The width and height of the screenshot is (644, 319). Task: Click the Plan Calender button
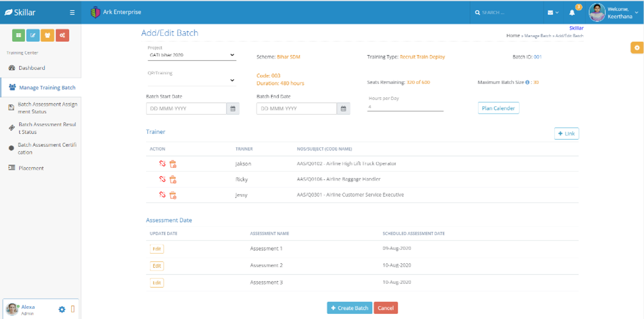tap(499, 108)
